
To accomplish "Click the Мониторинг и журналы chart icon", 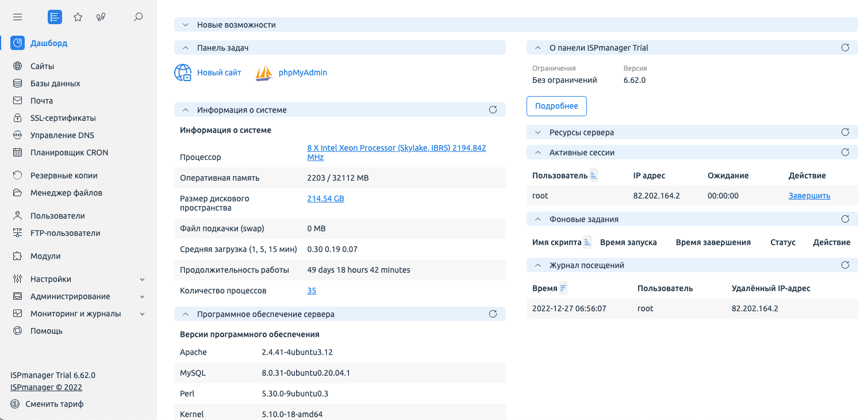I will coord(18,314).
